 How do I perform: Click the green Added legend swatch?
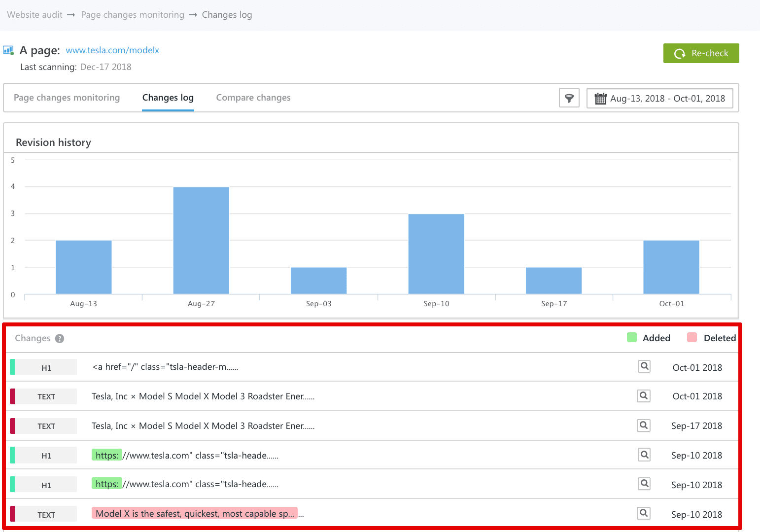pos(632,337)
